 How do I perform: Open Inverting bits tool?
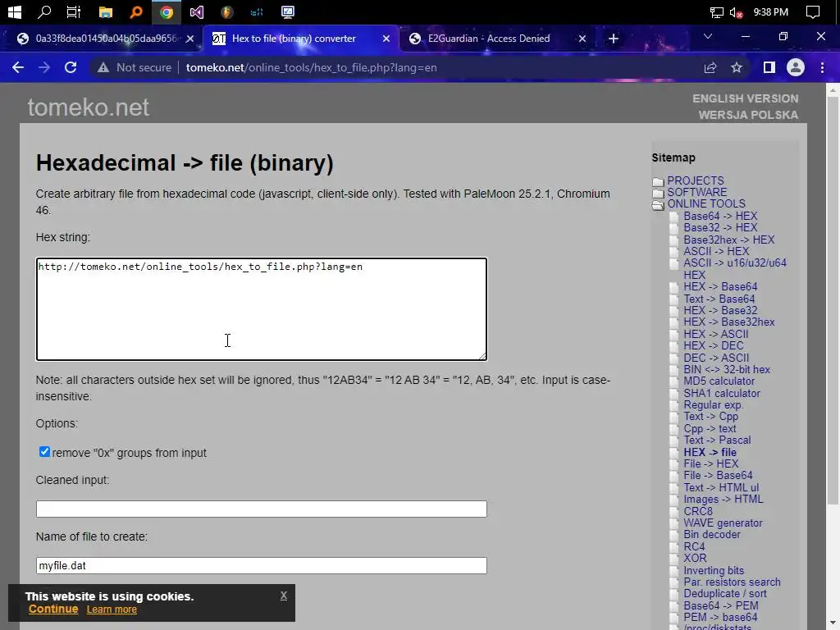(714, 571)
